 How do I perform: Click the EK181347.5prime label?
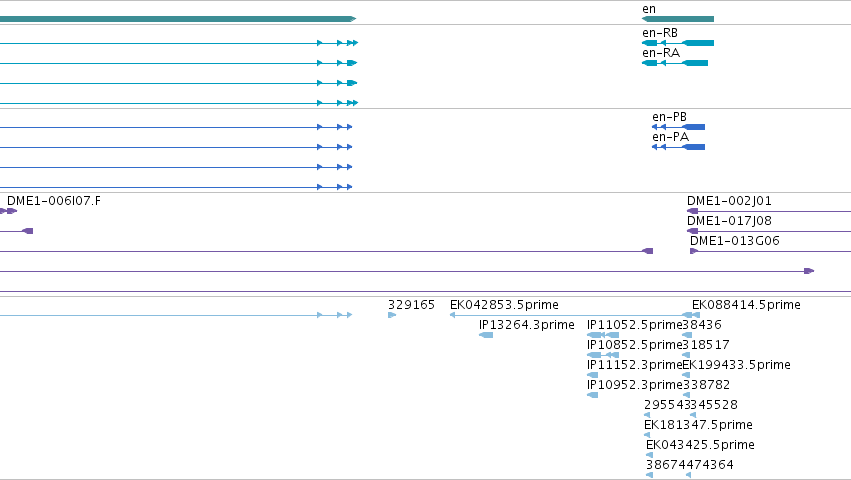pos(698,425)
